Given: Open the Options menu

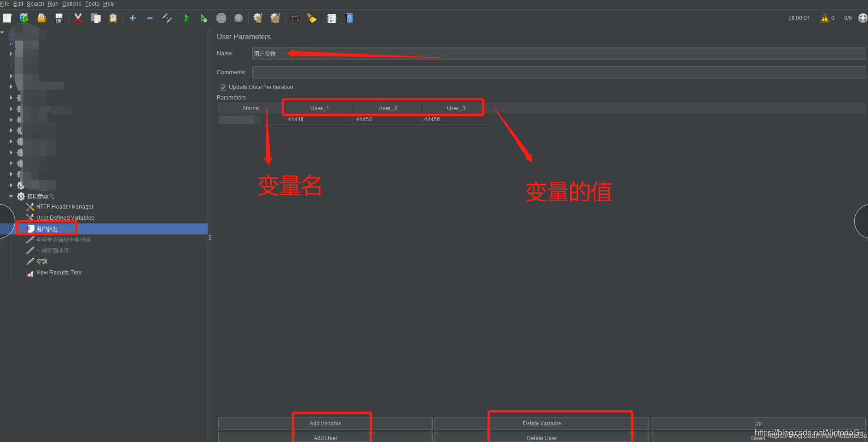Looking at the screenshot, I should [x=72, y=4].
